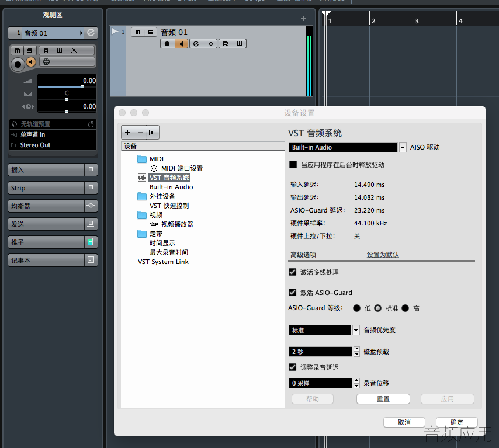Select VST System Link item

pos(163,262)
